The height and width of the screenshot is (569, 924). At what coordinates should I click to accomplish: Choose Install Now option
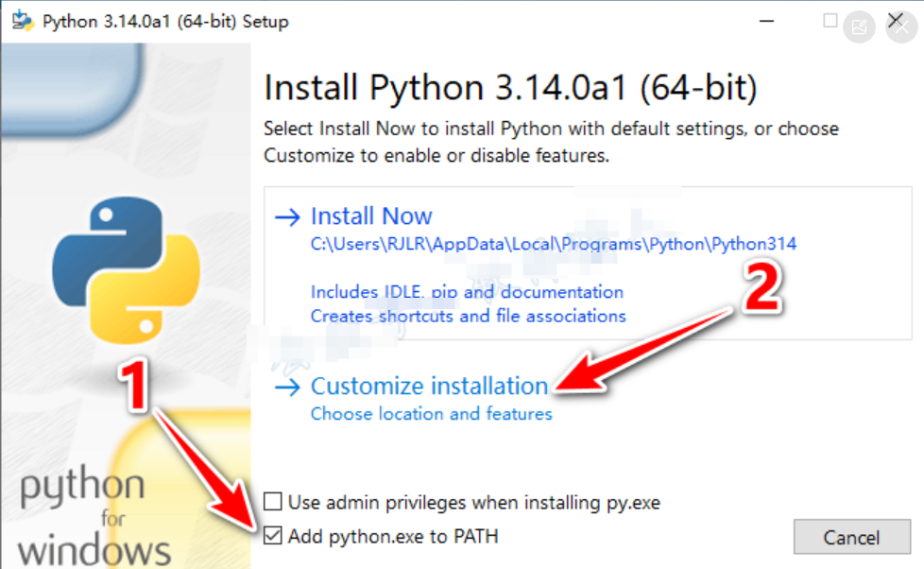(x=371, y=216)
